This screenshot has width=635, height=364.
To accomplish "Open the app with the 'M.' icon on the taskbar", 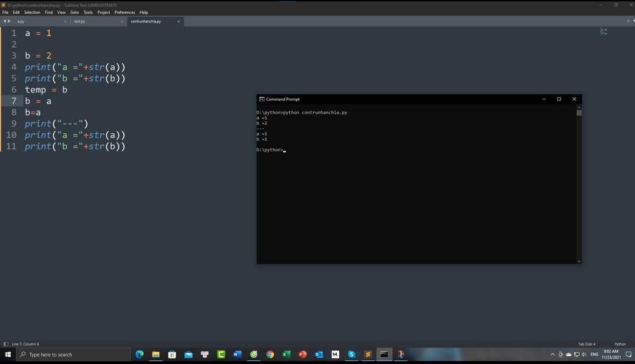I will click(x=335, y=354).
